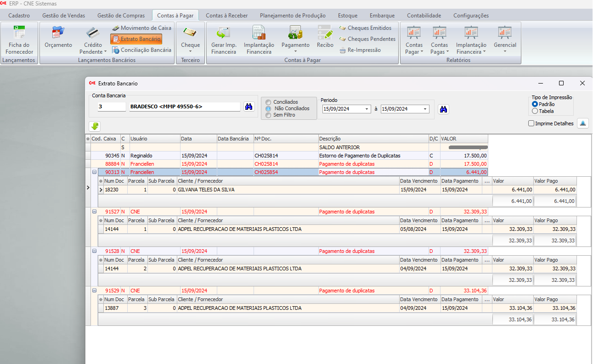Click the green down arrow button
The width and height of the screenshot is (593, 364).
(x=95, y=126)
